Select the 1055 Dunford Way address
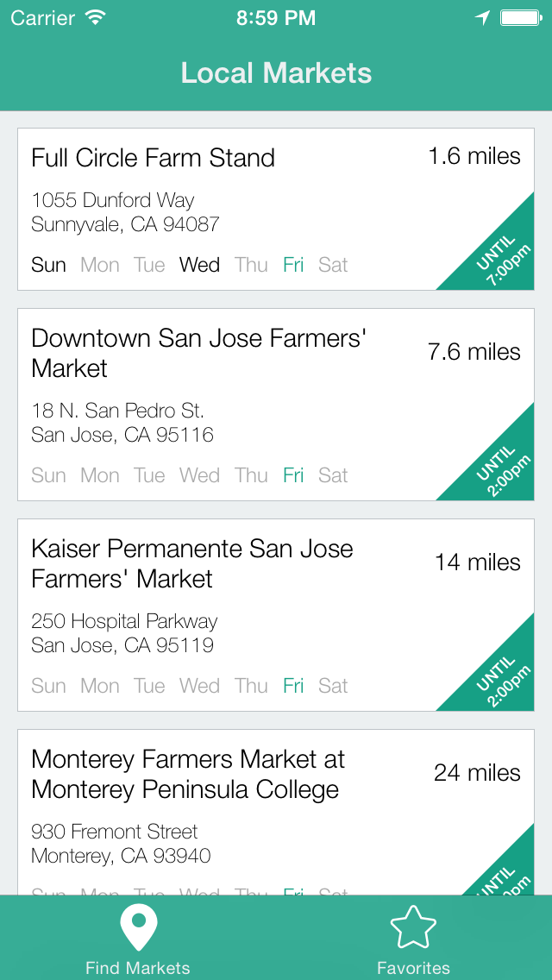The image size is (552, 980). pos(113,200)
